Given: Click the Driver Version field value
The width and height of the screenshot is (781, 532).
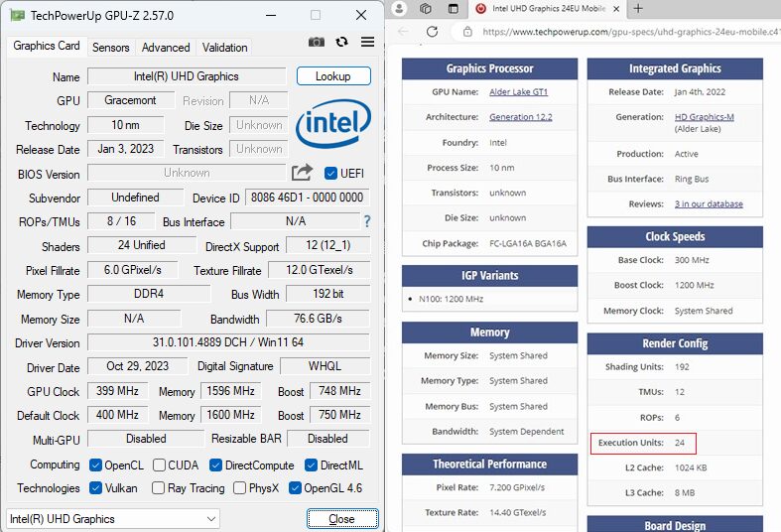Looking at the screenshot, I should [x=228, y=342].
